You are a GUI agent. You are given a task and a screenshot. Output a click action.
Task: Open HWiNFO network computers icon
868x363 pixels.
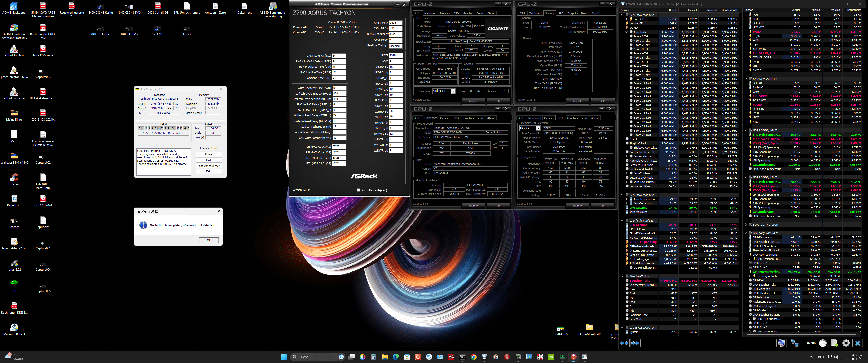[x=795, y=343]
